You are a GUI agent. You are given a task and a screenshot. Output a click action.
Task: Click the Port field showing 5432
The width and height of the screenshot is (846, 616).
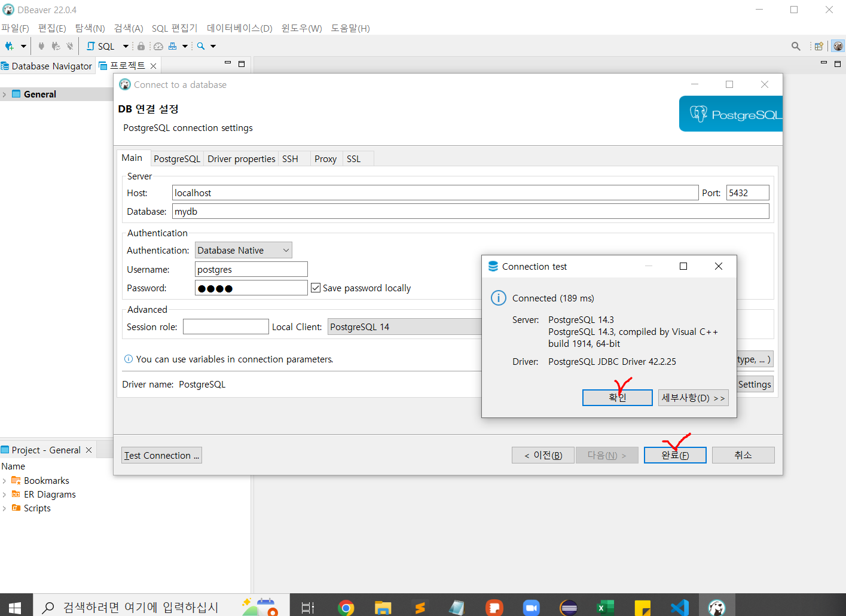pos(747,193)
